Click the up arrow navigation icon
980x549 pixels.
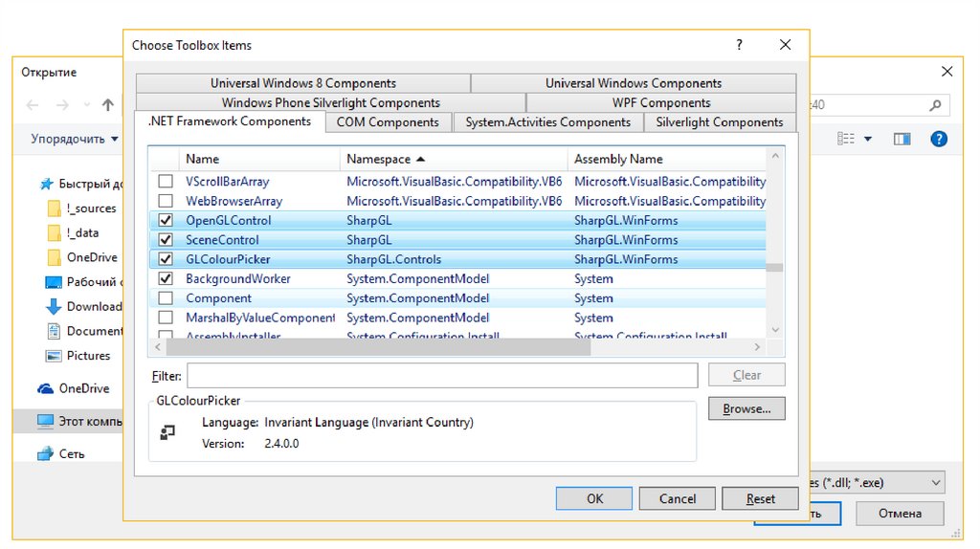(x=108, y=105)
